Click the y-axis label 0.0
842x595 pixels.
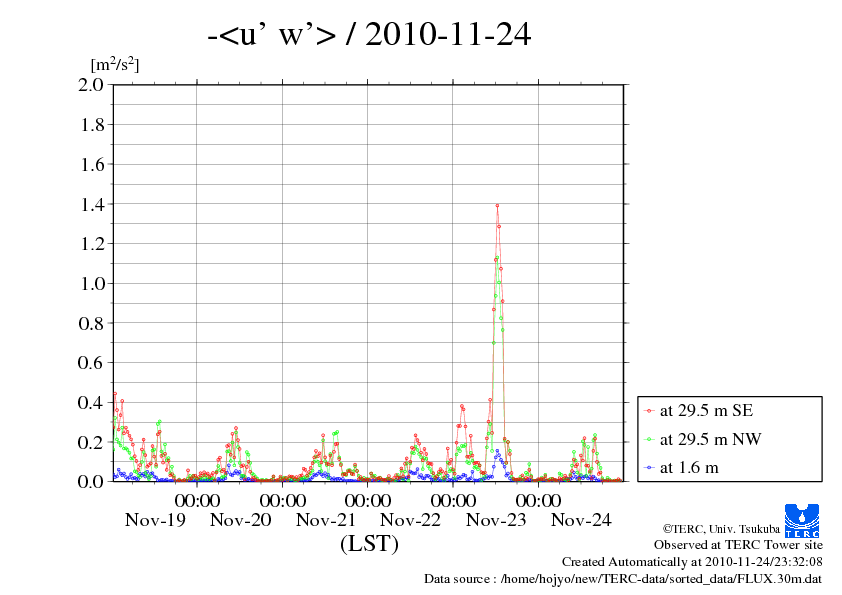point(91,482)
